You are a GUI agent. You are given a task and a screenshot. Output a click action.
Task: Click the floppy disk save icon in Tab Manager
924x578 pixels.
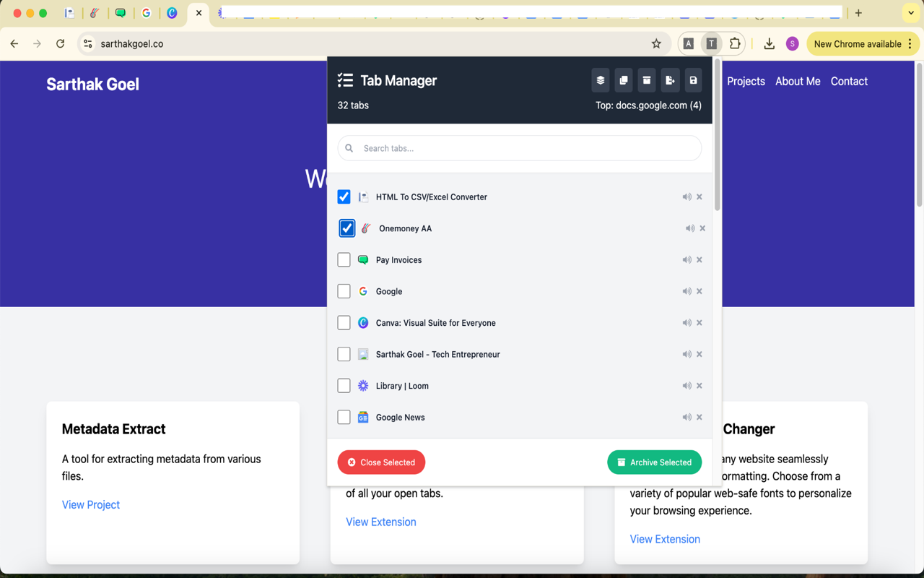pos(693,80)
